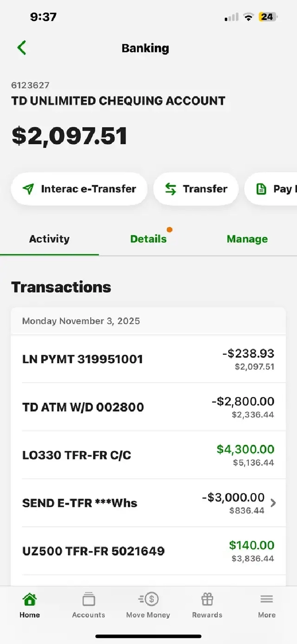The height and width of the screenshot is (644, 297).
Task: Tap the Move Money dollar icon
Action: pyautogui.click(x=148, y=599)
